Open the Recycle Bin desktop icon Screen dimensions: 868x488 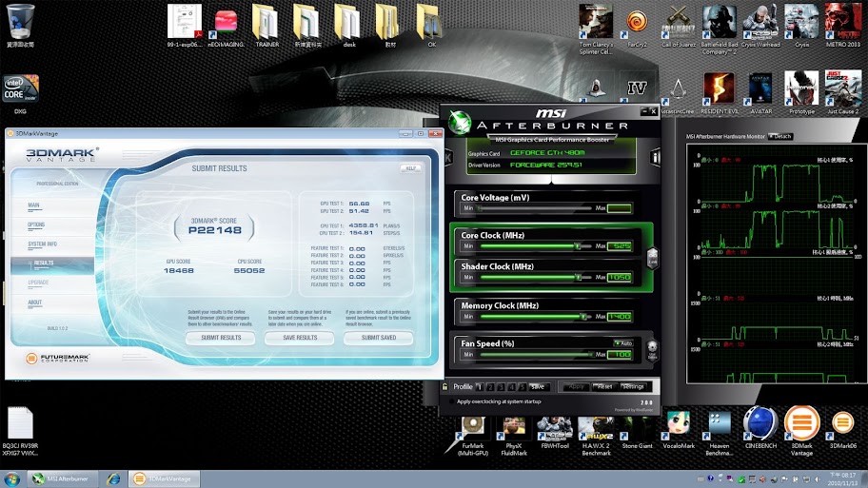pyautogui.click(x=21, y=26)
